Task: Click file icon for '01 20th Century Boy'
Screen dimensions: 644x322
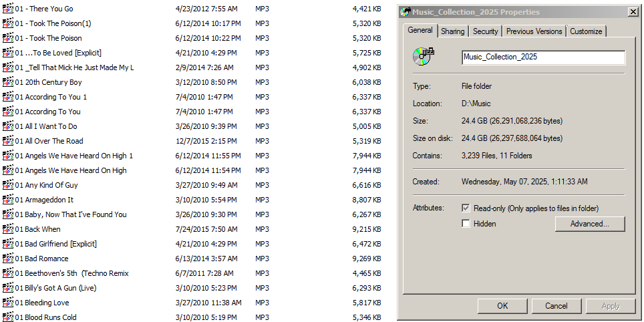Action: (x=8, y=82)
